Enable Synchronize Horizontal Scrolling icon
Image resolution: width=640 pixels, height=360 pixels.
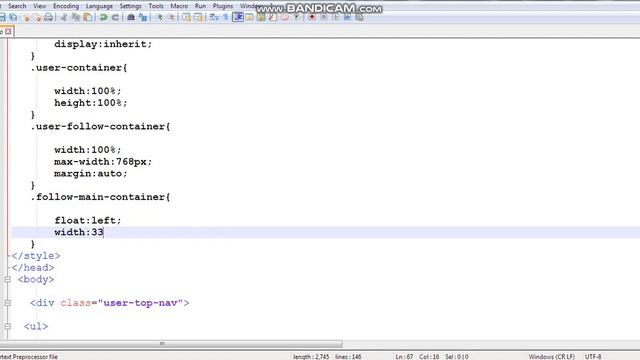(198, 17)
